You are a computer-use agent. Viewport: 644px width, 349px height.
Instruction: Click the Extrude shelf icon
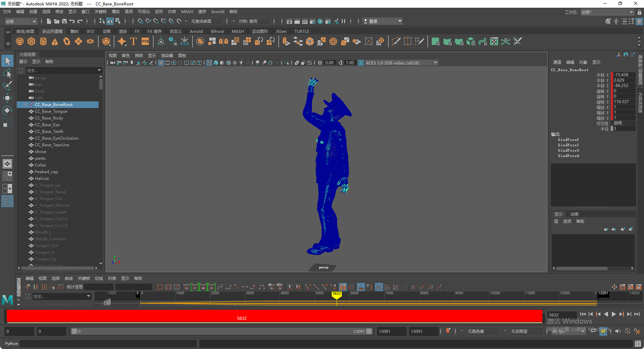286,42
